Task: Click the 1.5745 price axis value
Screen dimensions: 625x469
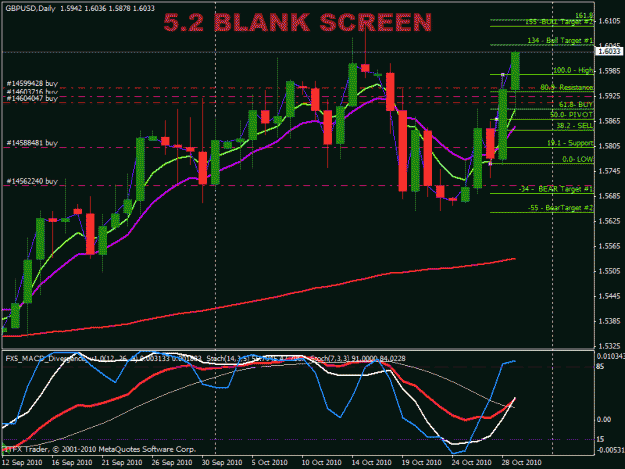Action: tap(609, 171)
